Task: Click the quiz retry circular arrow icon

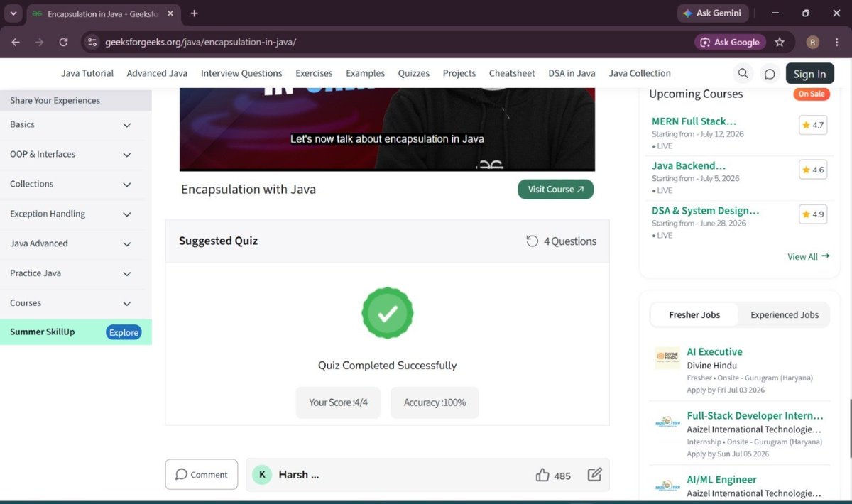Action: (x=532, y=241)
